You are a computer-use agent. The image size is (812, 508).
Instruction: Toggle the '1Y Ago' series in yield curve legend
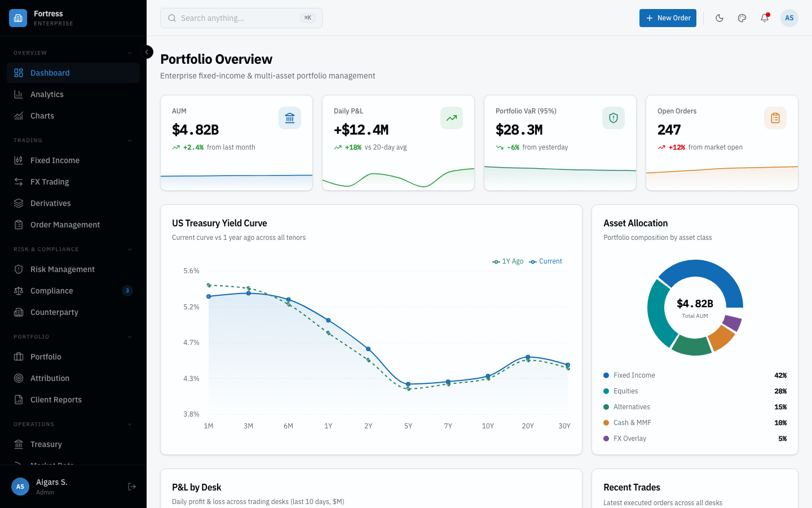pos(507,261)
